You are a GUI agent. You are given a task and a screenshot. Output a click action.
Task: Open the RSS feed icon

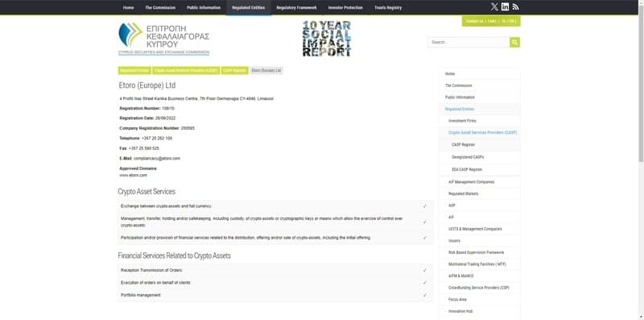pyautogui.click(x=516, y=7)
